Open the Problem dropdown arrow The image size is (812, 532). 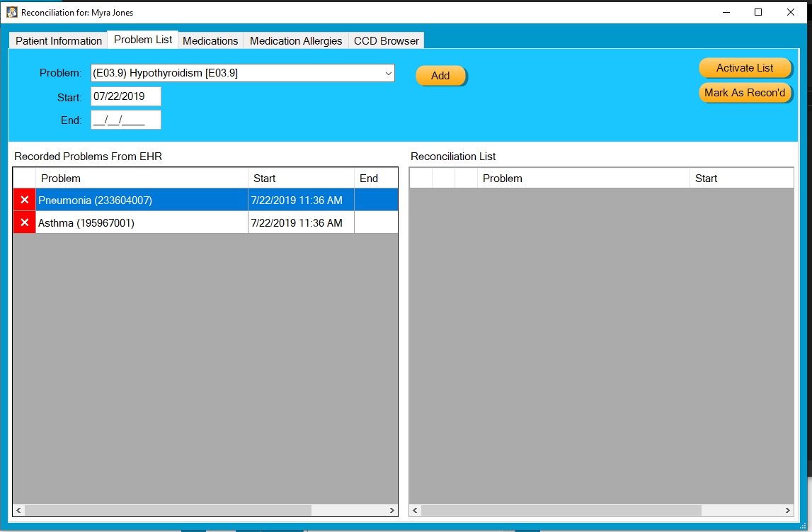tap(389, 73)
